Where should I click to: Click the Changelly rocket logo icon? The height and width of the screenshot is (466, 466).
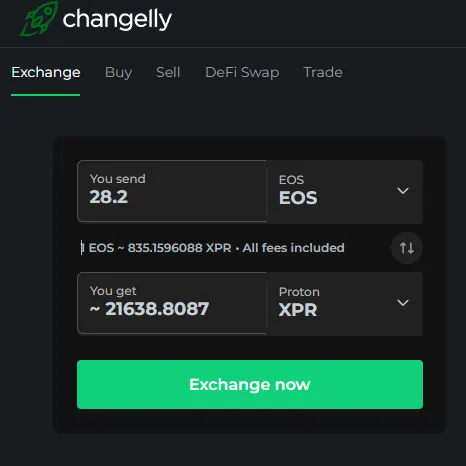pos(39,18)
